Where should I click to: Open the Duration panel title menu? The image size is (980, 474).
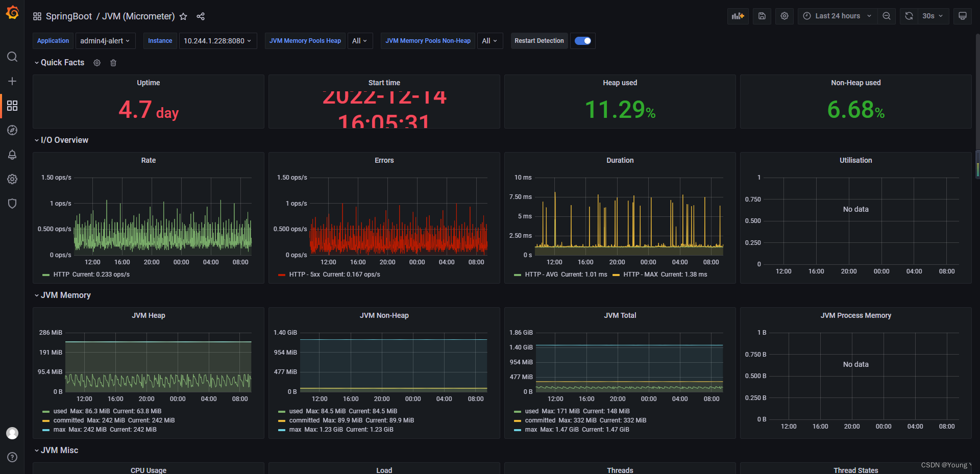[x=620, y=160]
